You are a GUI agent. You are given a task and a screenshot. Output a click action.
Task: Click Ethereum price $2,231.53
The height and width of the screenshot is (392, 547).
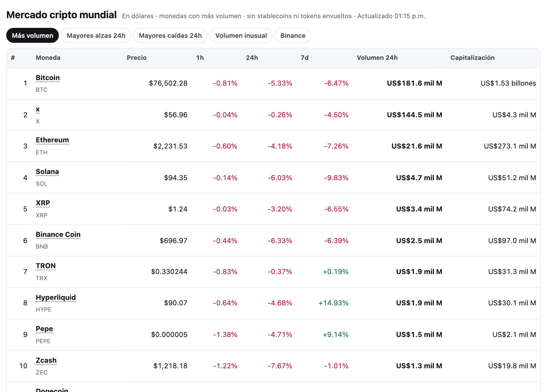170,146
